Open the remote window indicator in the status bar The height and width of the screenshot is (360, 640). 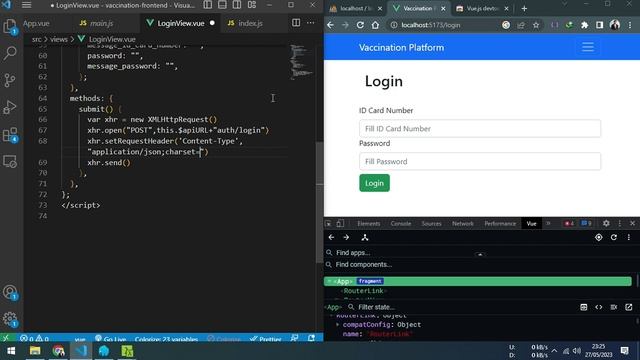pos(6,338)
